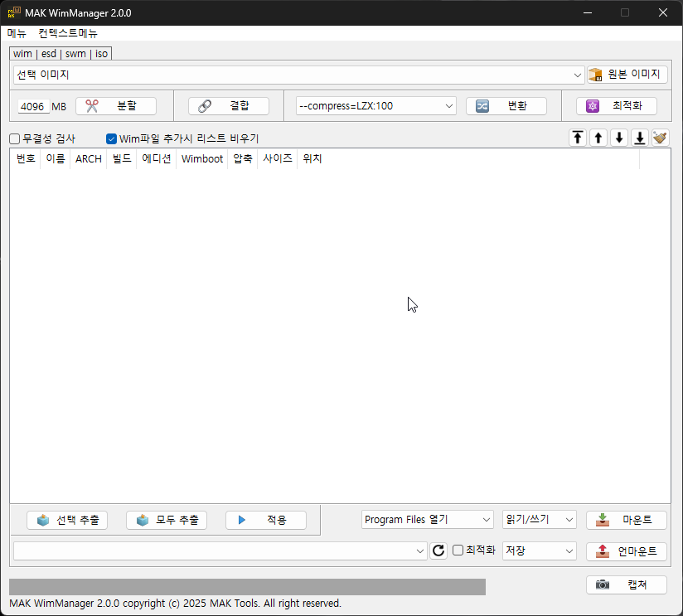683x616 pixels.
Task: Click the 4096 MB split size field
Action: pyautogui.click(x=33, y=106)
